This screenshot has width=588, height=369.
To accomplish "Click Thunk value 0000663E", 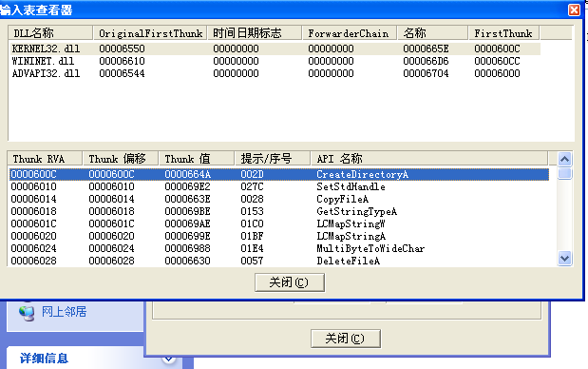I will [187, 199].
